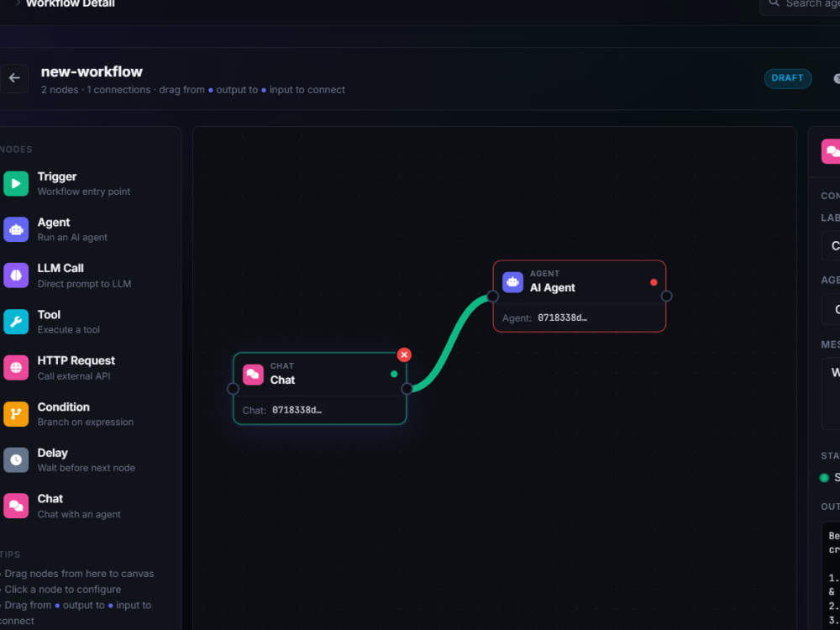The width and height of the screenshot is (840, 630).
Task: Select the Delay clock icon
Action: [16, 460]
